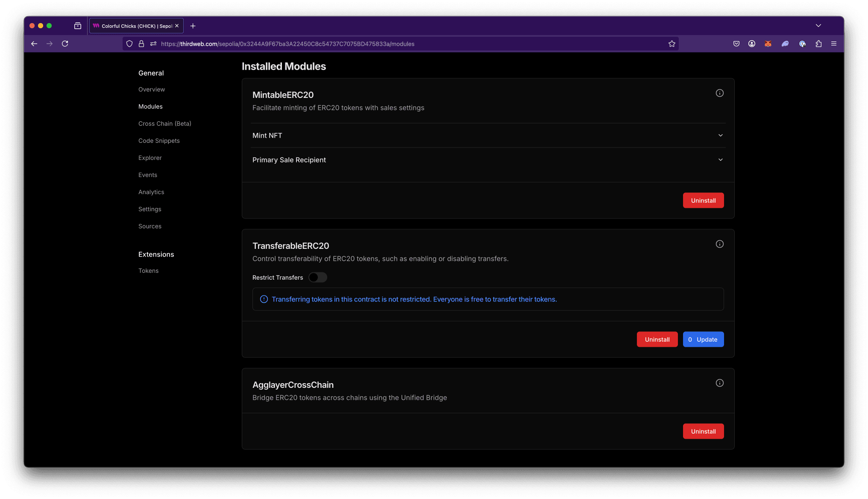Reload the page with the refresh icon
This screenshot has width=868, height=499.
(65, 44)
